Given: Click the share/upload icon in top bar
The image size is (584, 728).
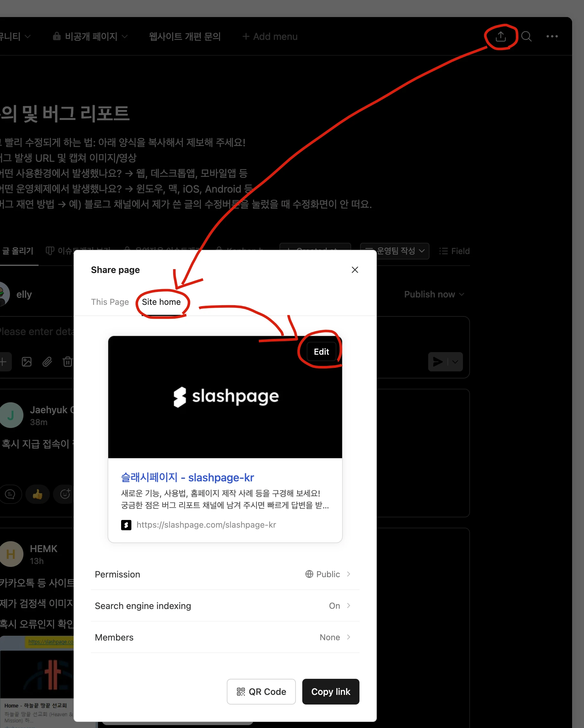Looking at the screenshot, I should point(500,36).
